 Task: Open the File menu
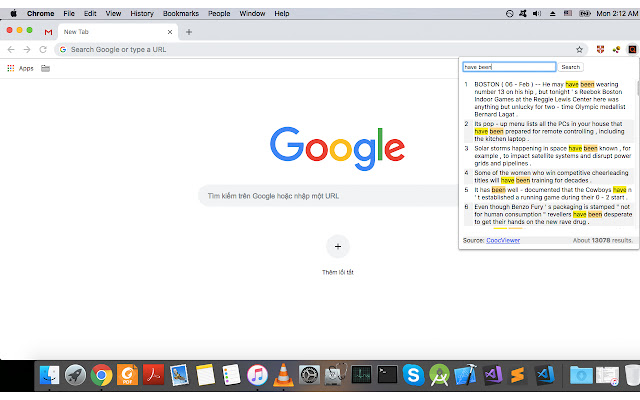pyautogui.click(x=69, y=13)
